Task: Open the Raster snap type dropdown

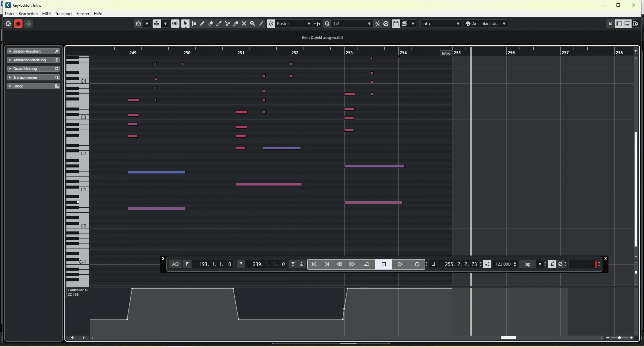Action: pos(294,24)
